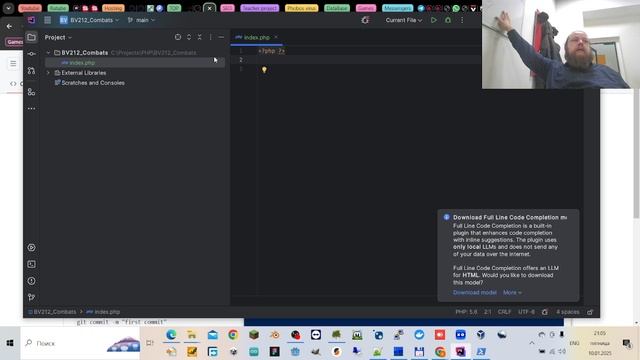Click Select Opened File target icon
Screen dimensions: 640x360
(x=178, y=37)
